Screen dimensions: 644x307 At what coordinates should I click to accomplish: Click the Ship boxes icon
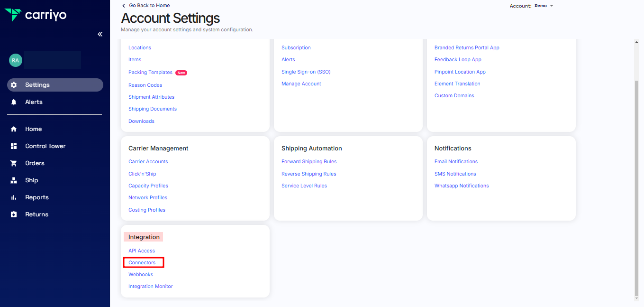point(14,180)
